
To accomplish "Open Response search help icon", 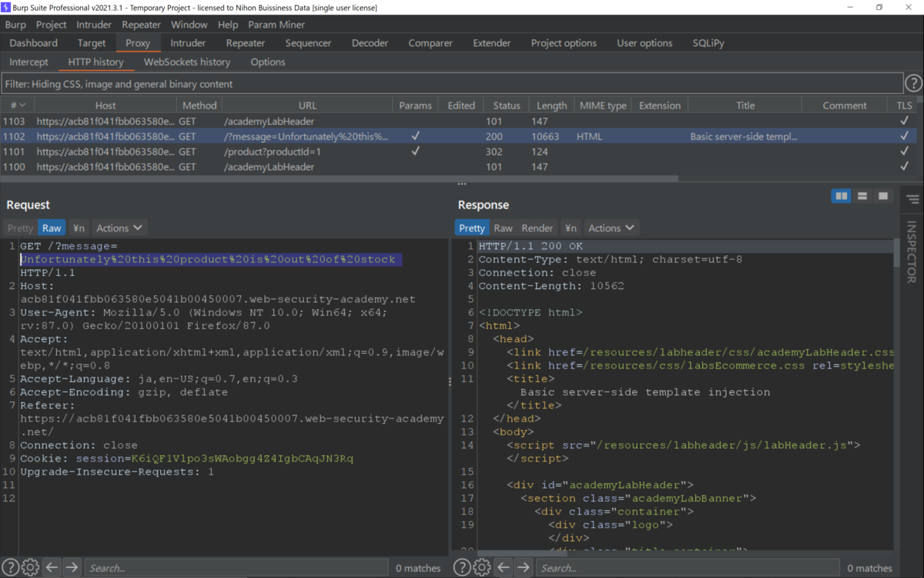I will tap(462, 568).
